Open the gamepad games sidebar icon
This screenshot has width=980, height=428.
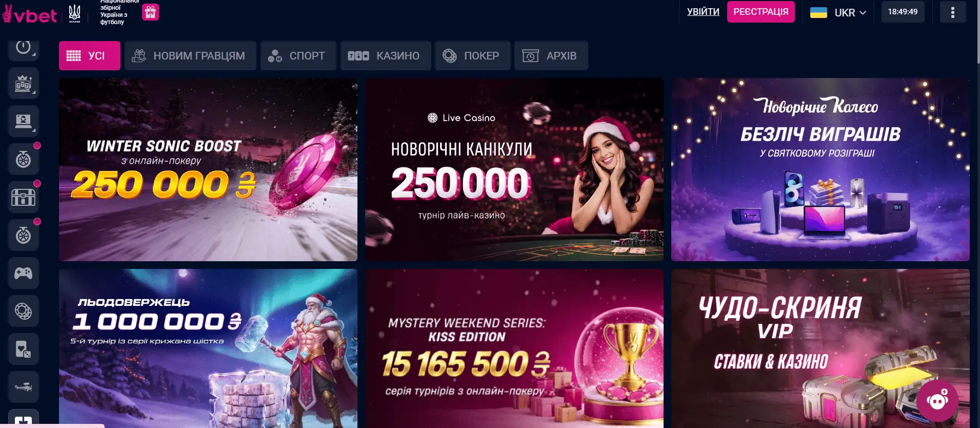point(24,273)
